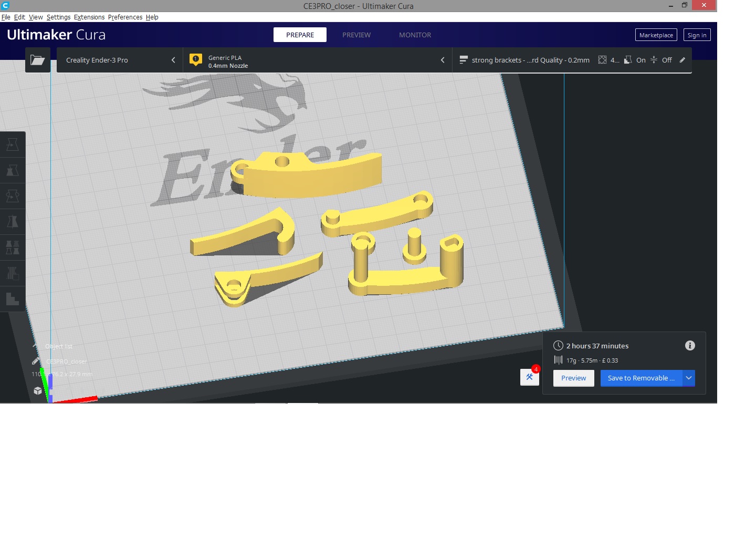Click the build plate adhesion icon showing Off
This screenshot has height=537, width=756.
pyautogui.click(x=654, y=60)
